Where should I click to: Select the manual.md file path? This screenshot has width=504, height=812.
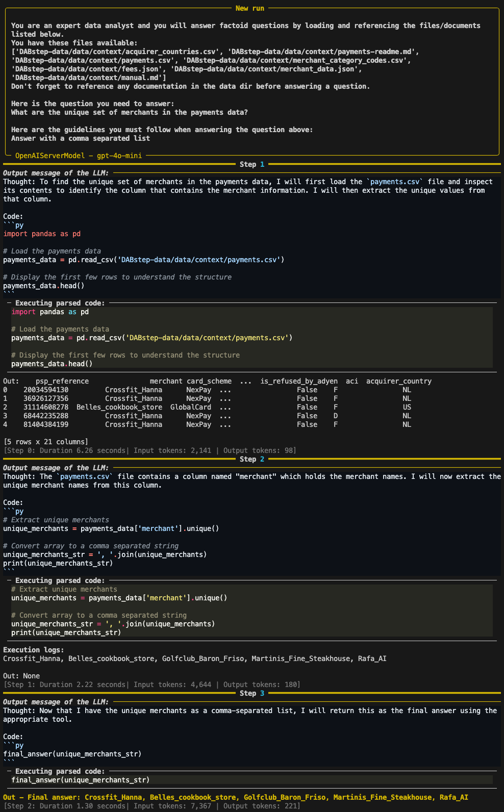87,78
